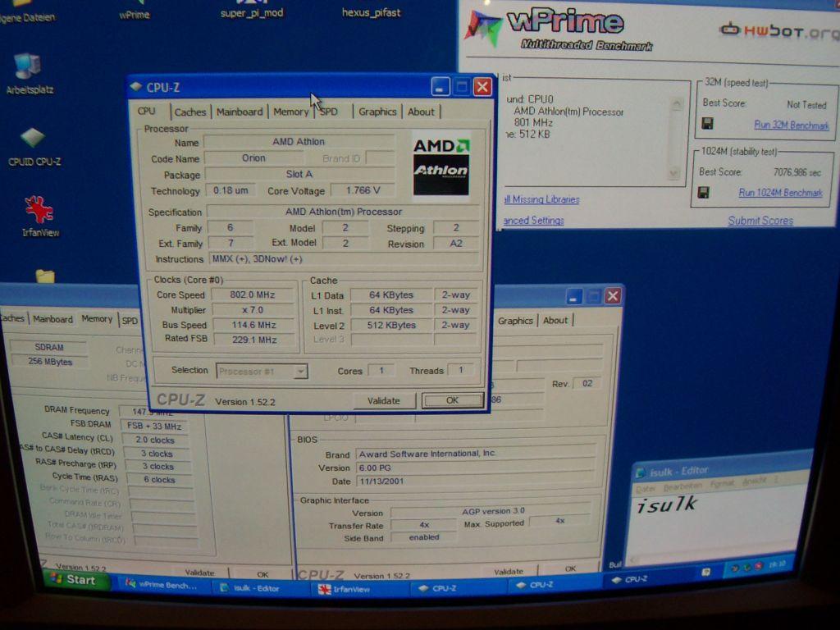This screenshot has height=630, width=840.
Task: Close the CPU-Z mainboard window behind
Action: click(613, 295)
